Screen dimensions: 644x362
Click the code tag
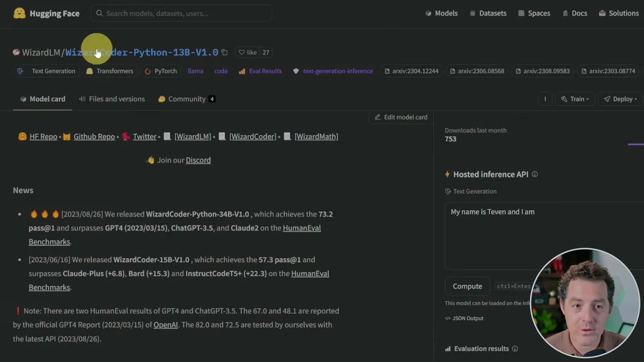click(x=221, y=71)
